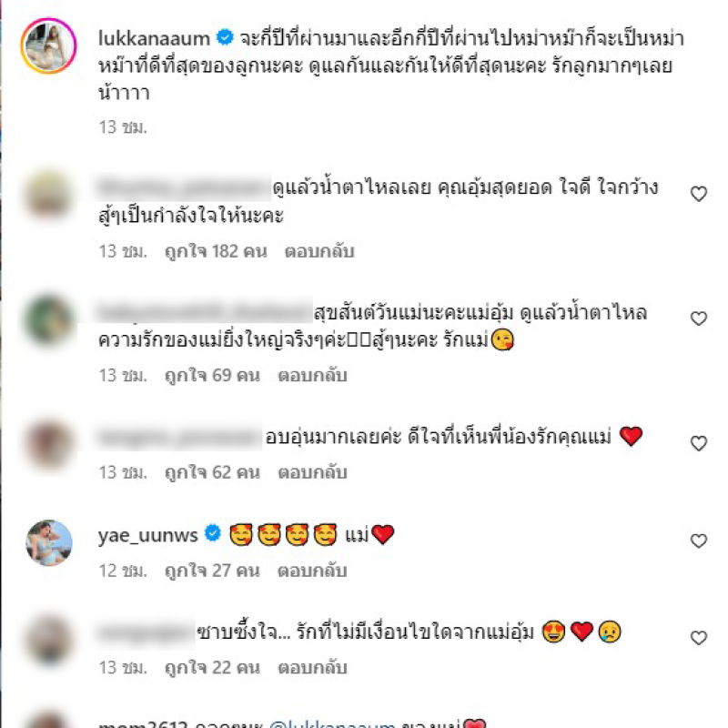The height and width of the screenshot is (728, 728).
Task: Open lukkanaaum profile picture story
Action: (x=48, y=45)
